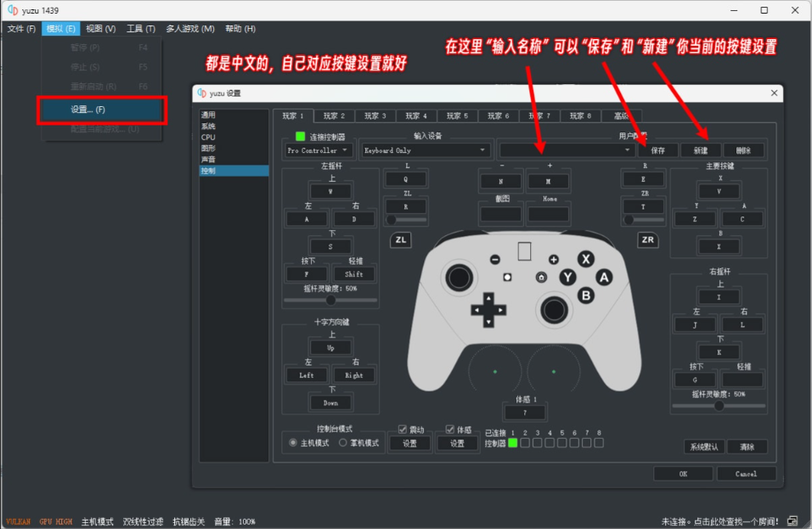
Task: Adjust the left stick 摇杆灵敏度 slider
Action: point(331,299)
